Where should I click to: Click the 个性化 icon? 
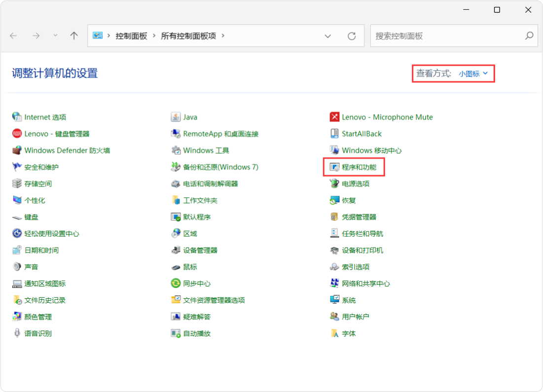(17, 200)
